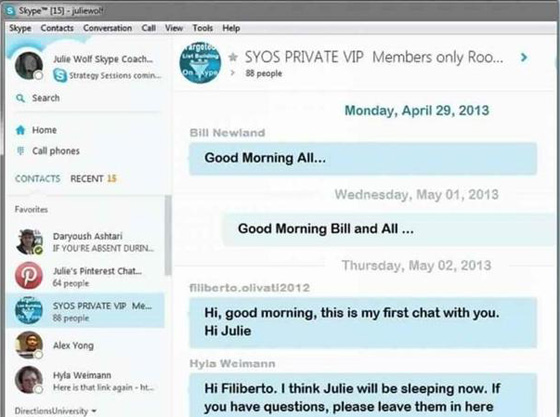Switch to the CONTACTS tab

[x=38, y=179]
